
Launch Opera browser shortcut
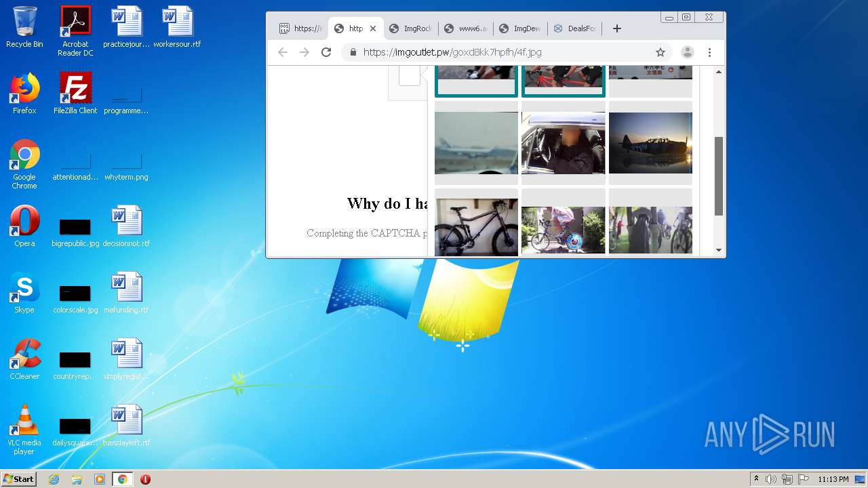pos(24,226)
